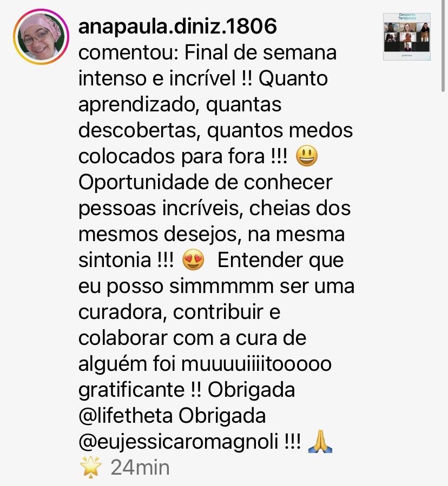Click 'Desperta Terapeuta' title inside thumbnail

(x=407, y=16)
